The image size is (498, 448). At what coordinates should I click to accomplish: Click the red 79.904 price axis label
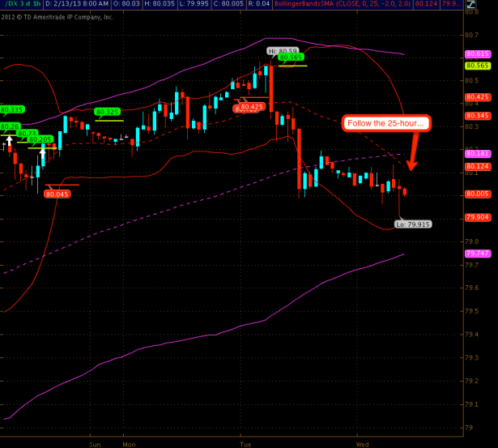(475, 217)
